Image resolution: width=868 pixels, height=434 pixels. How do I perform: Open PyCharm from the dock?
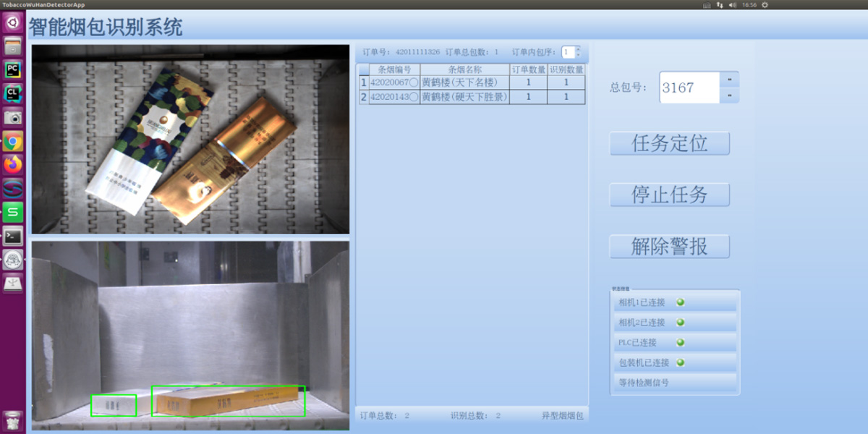coord(13,69)
